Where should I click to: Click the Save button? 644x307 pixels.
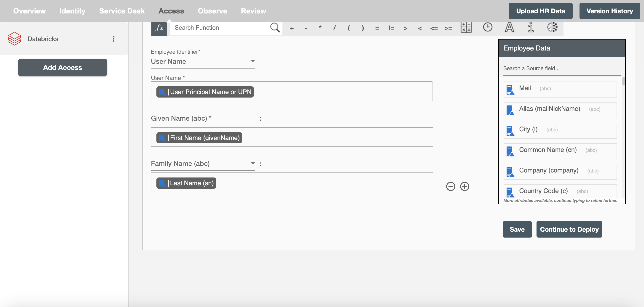[x=517, y=229]
